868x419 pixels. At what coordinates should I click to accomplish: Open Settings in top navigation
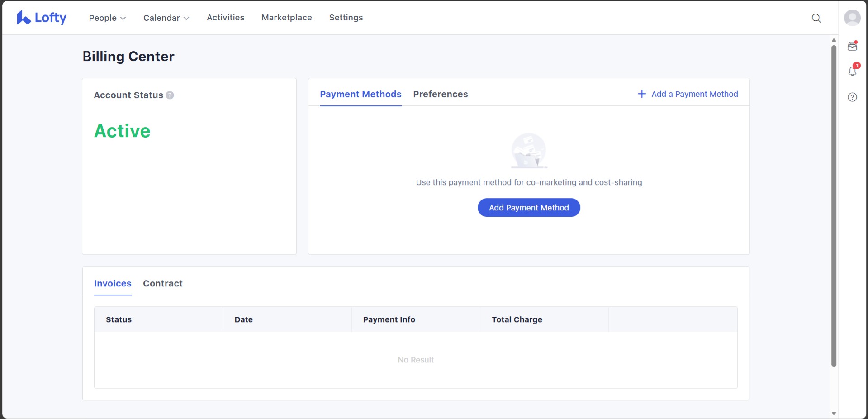[x=346, y=18]
